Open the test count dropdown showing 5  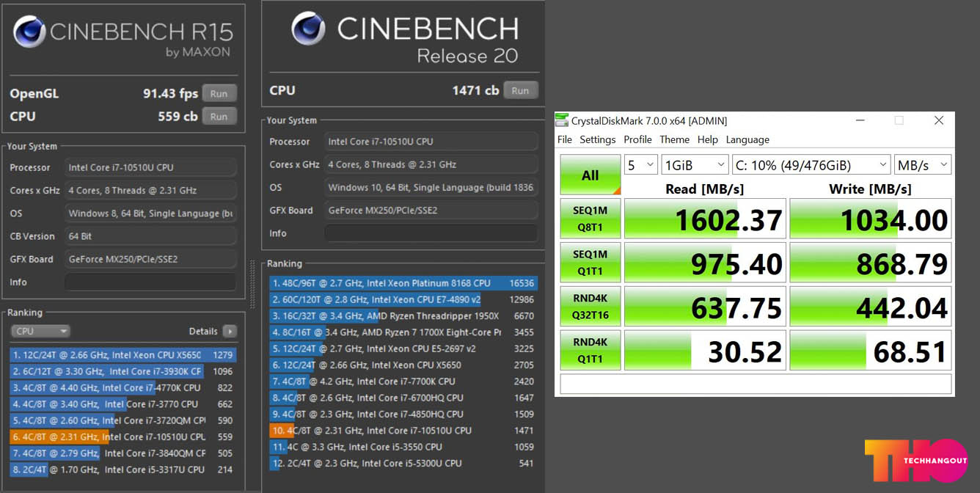click(640, 164)
